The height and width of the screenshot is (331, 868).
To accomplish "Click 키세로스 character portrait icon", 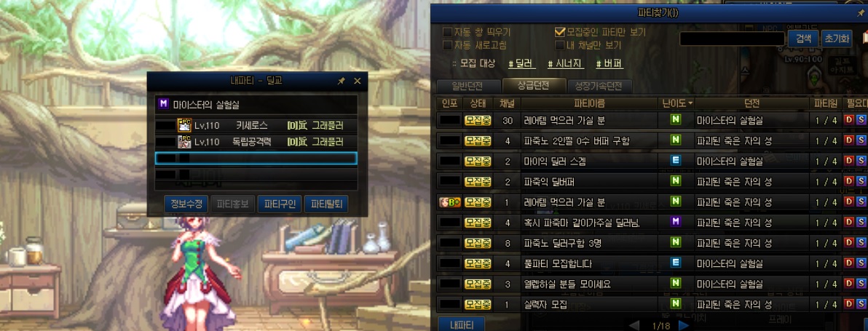I will coord(184,125).
